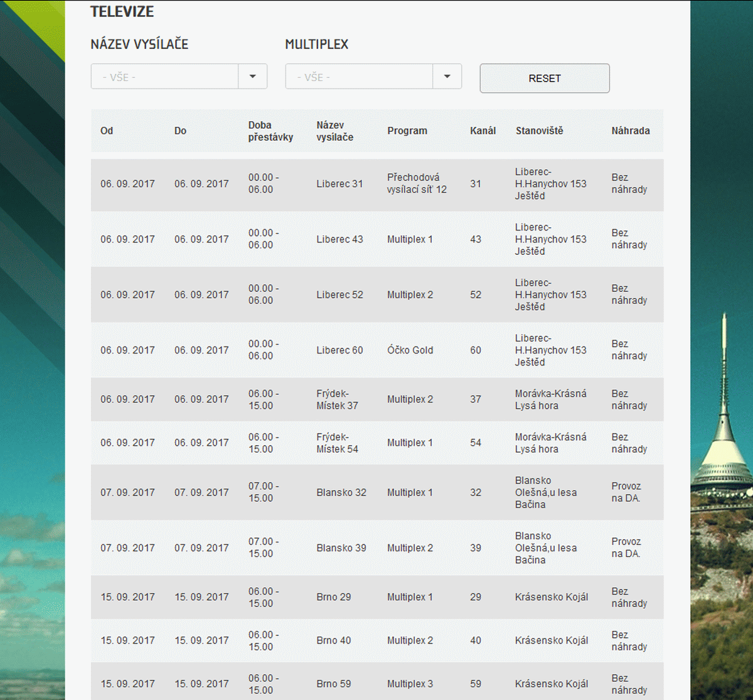Click 'Multiplex 1' in Blansko 32 row
The height and width of the screenshot is (700, 753).
[x=410, y=492]
